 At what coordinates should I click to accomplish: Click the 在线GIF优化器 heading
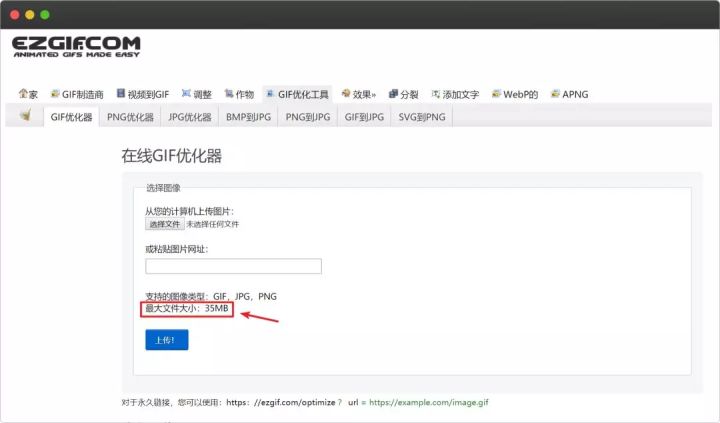[x=171, y=156]
